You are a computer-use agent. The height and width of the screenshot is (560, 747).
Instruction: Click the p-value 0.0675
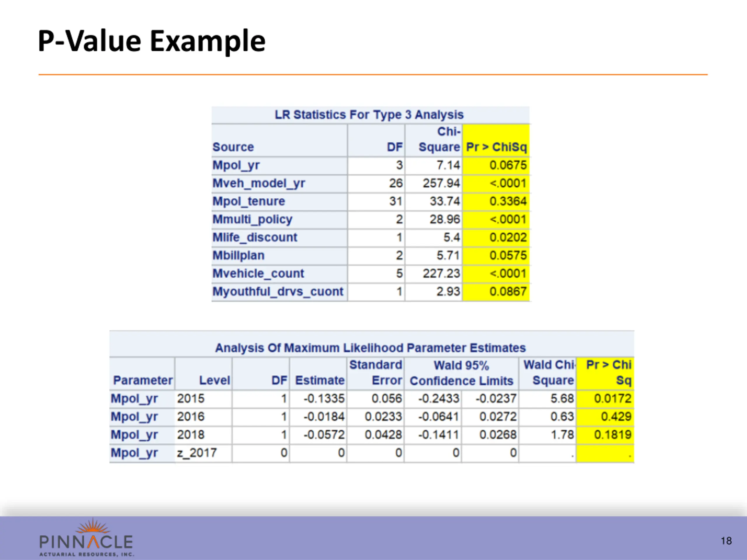tap(508, 165)
